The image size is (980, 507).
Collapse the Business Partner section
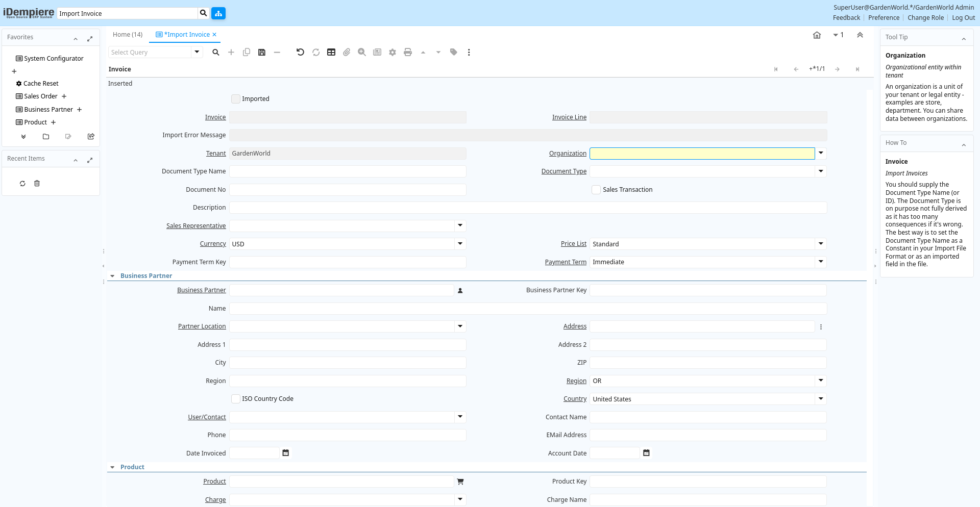click(112, 276)
